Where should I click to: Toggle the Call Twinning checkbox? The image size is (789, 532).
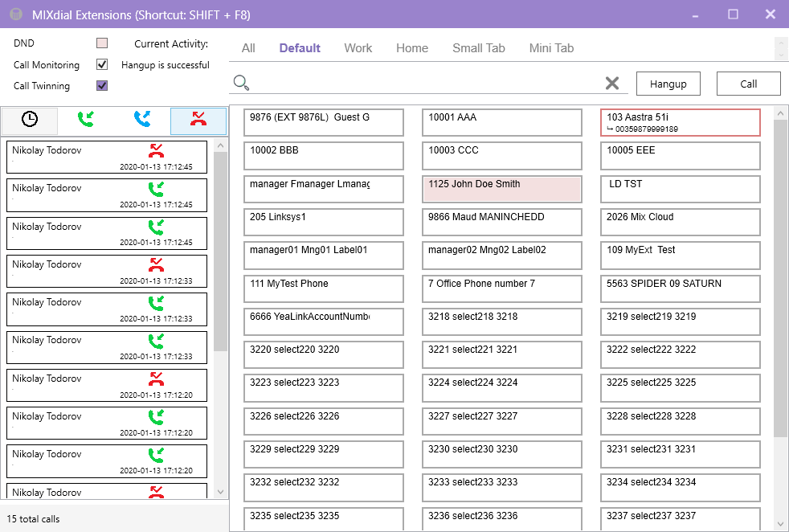[x=102, y=85]
